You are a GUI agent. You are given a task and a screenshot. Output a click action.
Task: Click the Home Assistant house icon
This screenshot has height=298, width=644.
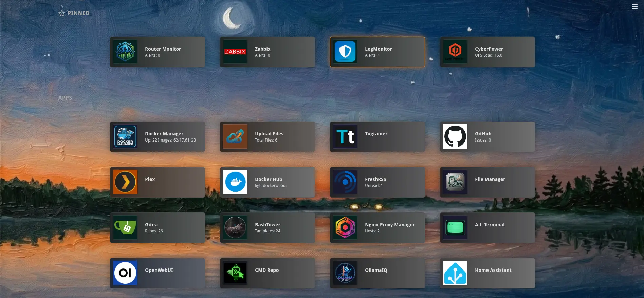(x=455, y=273)
